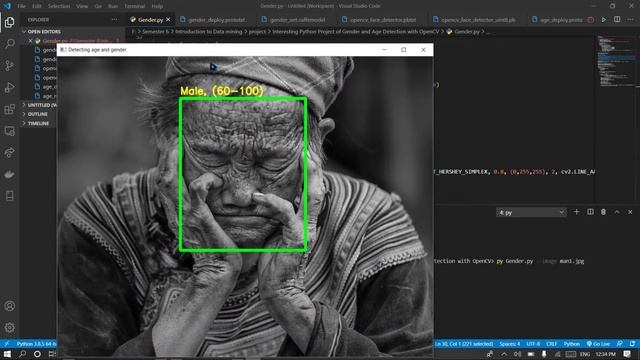Screen dimensions: 640x360
Task: Click the 'Introduction to Data mining' breadcrumb
Action: point(209,31)
